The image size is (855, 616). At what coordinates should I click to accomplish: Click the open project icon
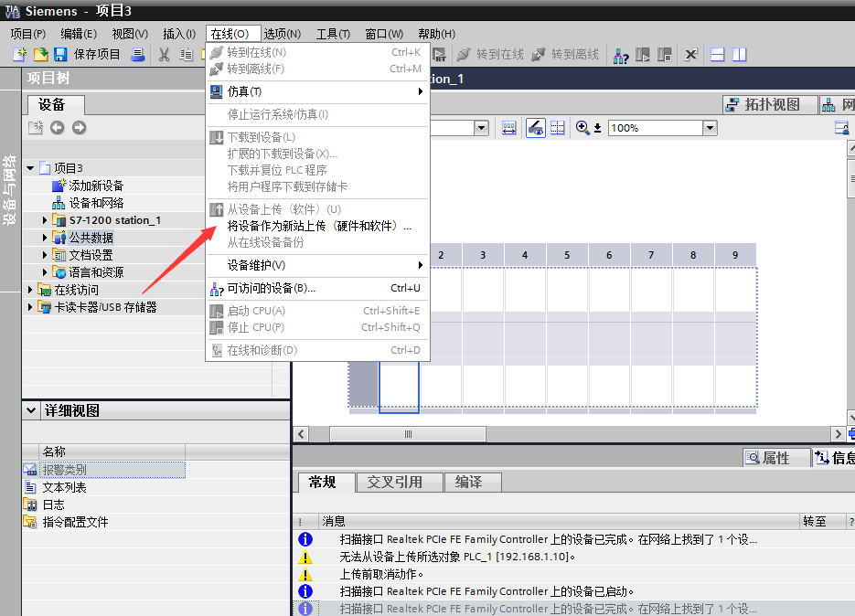point(41,55)
